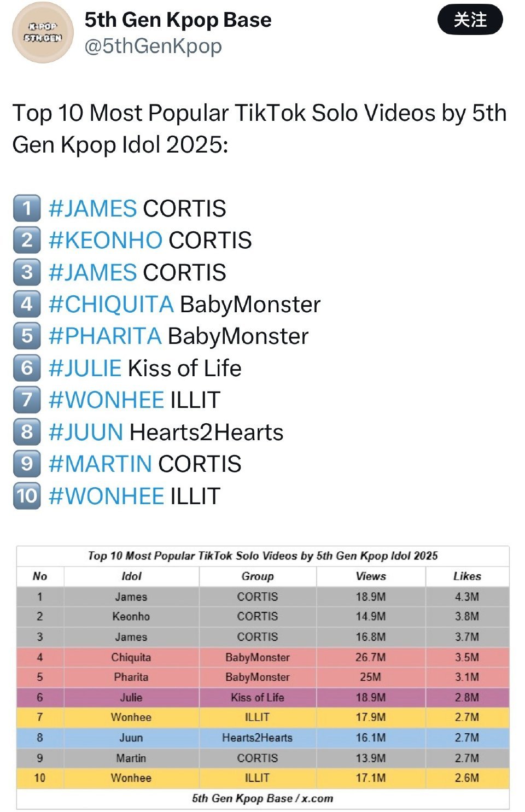Open the #JULIE hashtag
Screen dimensions: 525x812
[x=85, y=368]
